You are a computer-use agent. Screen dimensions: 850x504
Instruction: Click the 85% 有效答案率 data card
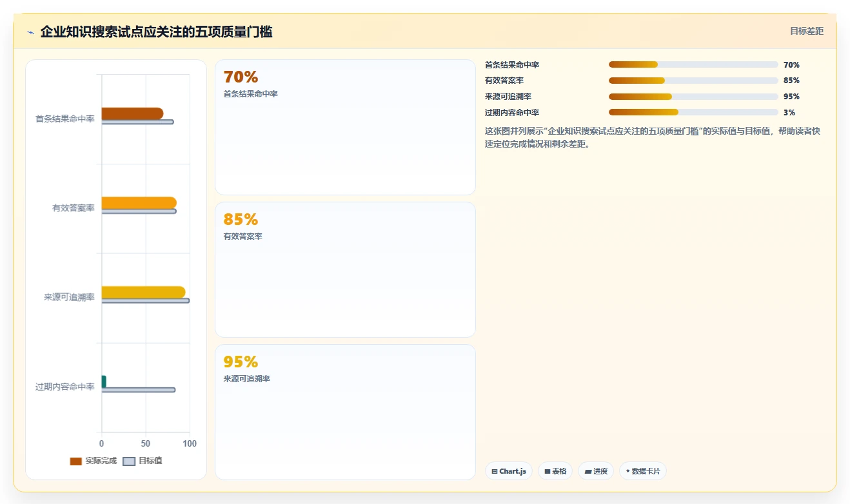(345, 269)
